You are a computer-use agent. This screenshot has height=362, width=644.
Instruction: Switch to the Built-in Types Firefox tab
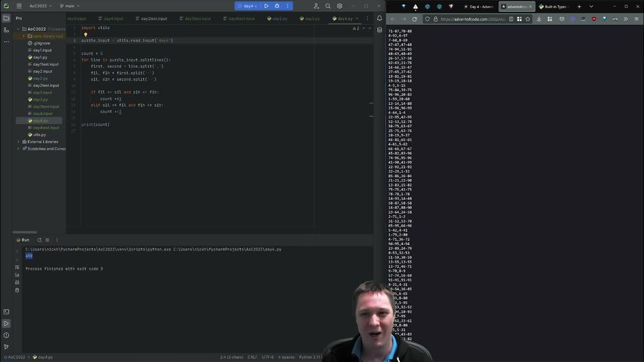[x=552, y=7]
